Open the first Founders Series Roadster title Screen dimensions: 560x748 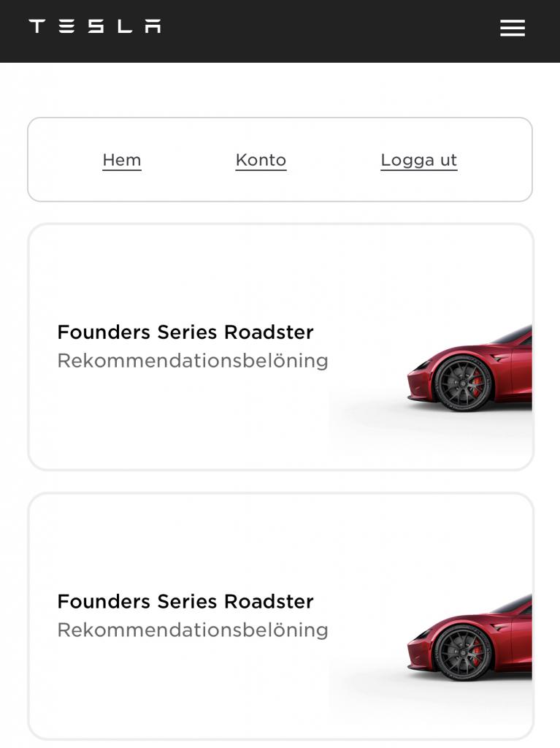click(x=185, y=332)
